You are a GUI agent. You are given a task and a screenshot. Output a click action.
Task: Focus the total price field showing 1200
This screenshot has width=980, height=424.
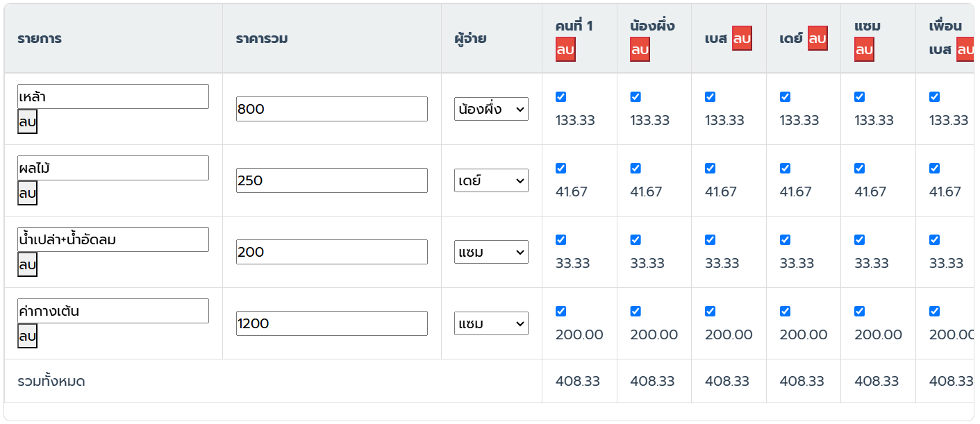[x=331, y=323]
